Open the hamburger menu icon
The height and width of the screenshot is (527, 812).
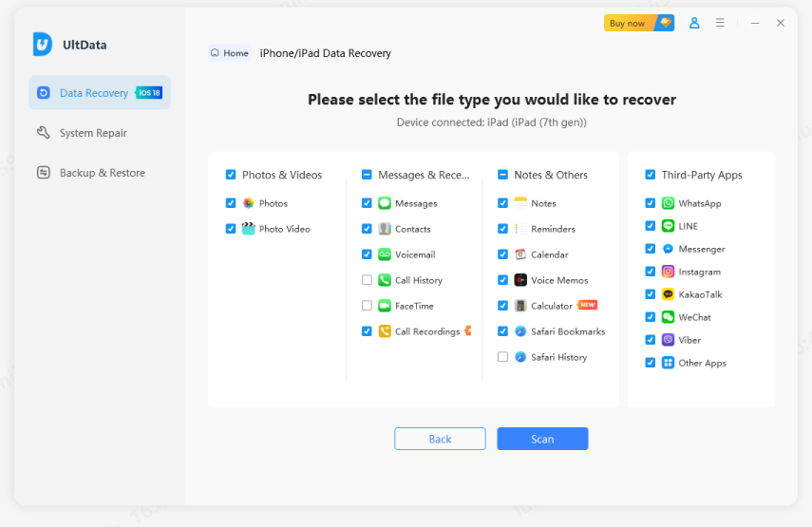coord(721,23)
